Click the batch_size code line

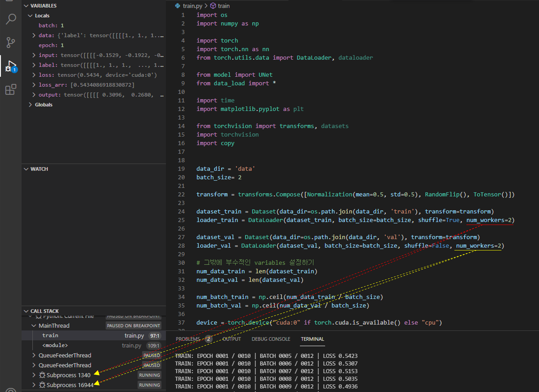pyautogui.click(x=219, y=177)
